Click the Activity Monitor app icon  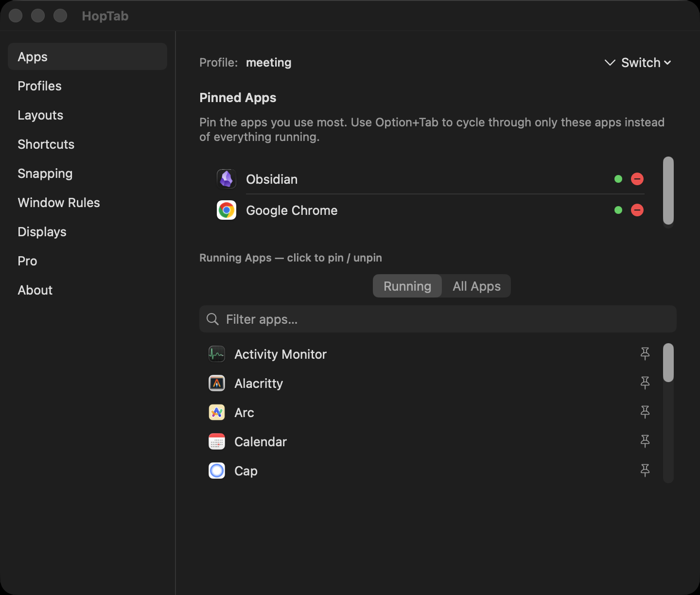[x=217, y=354]
